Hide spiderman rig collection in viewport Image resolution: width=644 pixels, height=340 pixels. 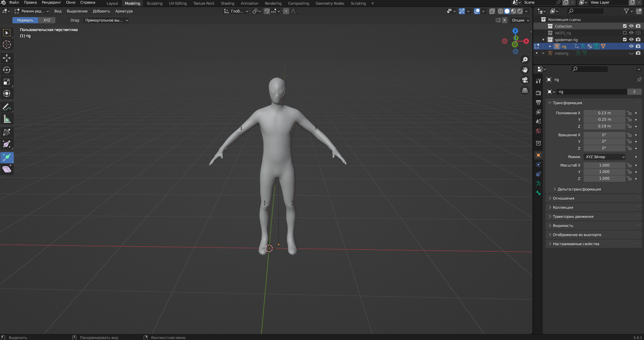[x=631, y=39]
